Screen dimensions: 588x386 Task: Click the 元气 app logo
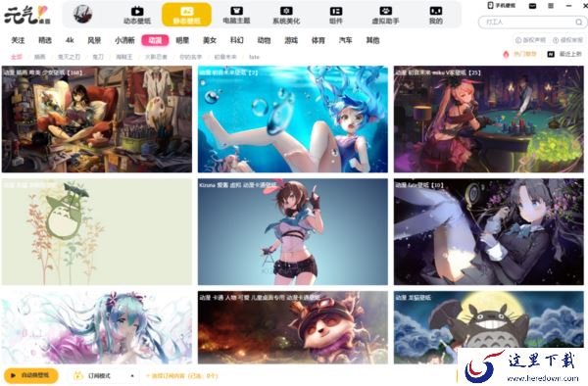(27, 15)
